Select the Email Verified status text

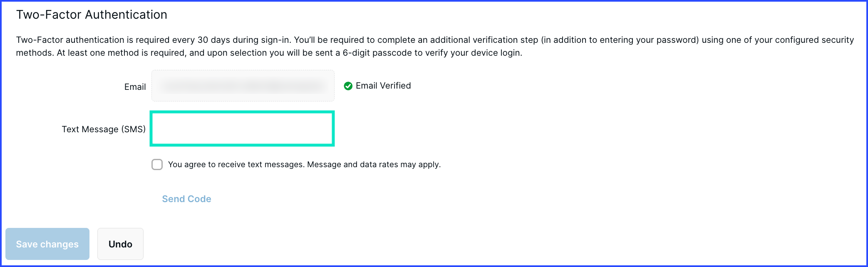(383, 86)
